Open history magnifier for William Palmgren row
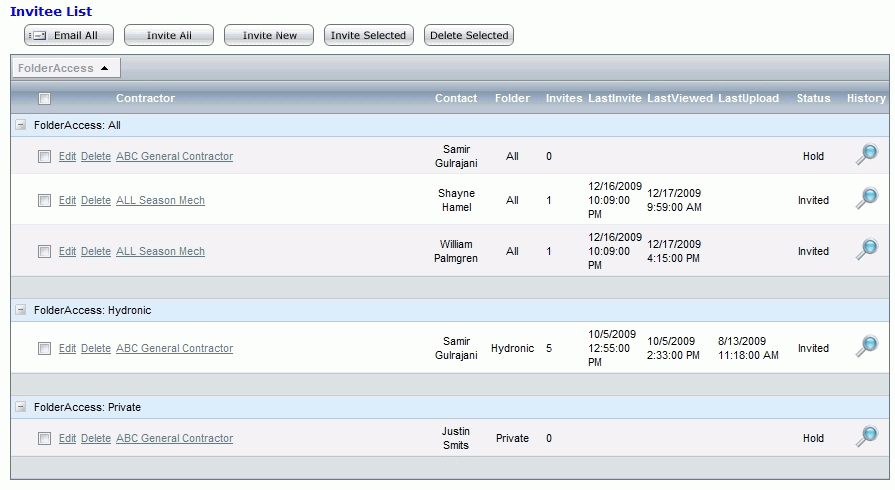The width and height of the screenshot is (895, 490). (866, 250)
